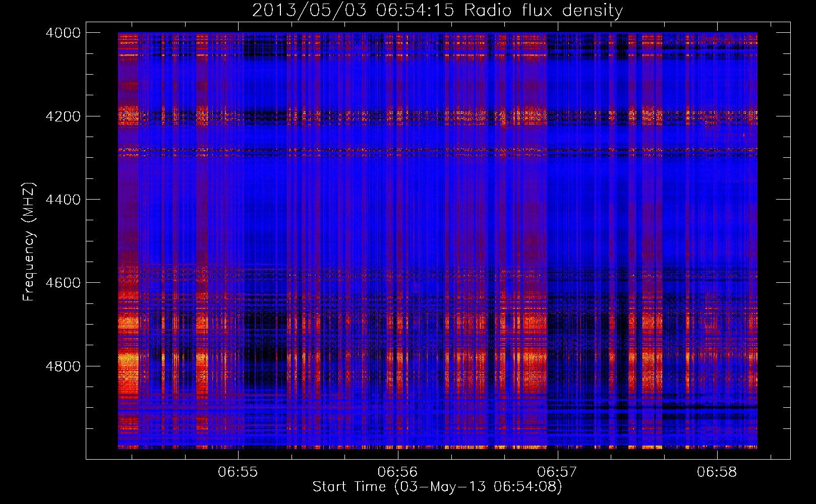Click the 4200 frequency tick label
This screenshot has width=816, height=504.
tap(63, 116)
